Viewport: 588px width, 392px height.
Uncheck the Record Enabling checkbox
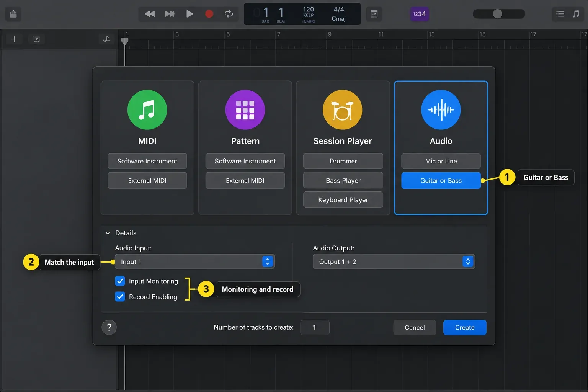[120, 297]
